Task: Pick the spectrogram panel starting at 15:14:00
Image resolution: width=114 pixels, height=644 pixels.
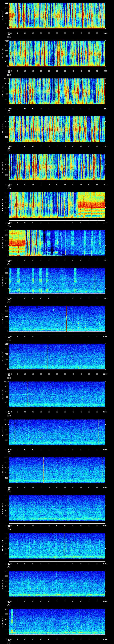Action: coord(57,508)
